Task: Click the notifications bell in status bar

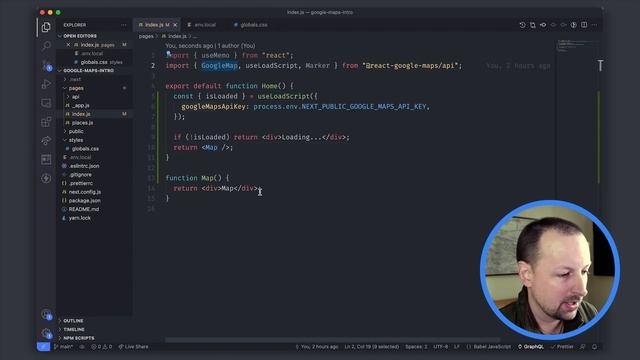Action: pos(594,347)
